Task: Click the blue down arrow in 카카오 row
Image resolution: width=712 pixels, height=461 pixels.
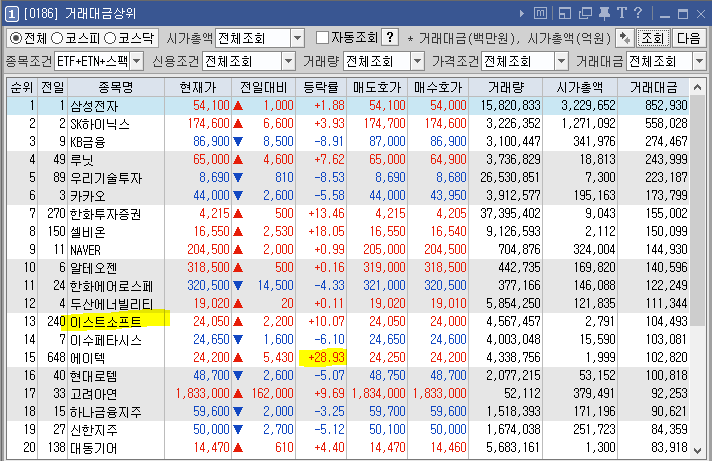Action: pos(238,196)
